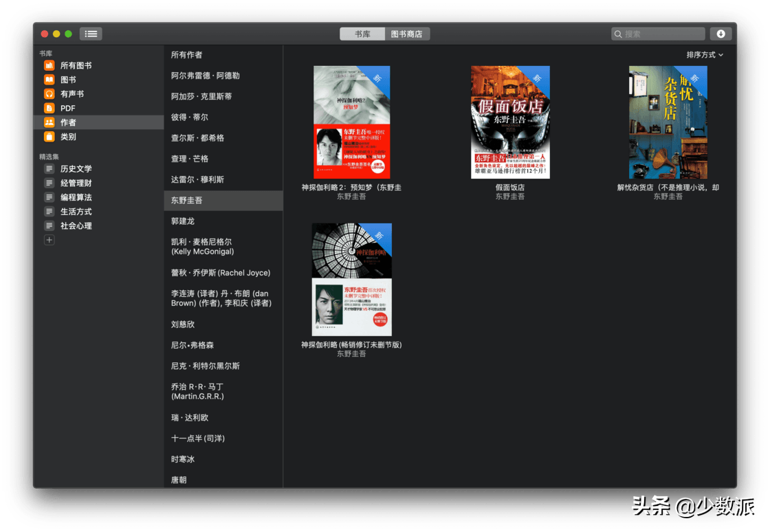This screenshot has height=532, width=770.
Task: Open 神探伽利略 (畅销修订未删节版) book cover
Action: [x=351, y=280]
